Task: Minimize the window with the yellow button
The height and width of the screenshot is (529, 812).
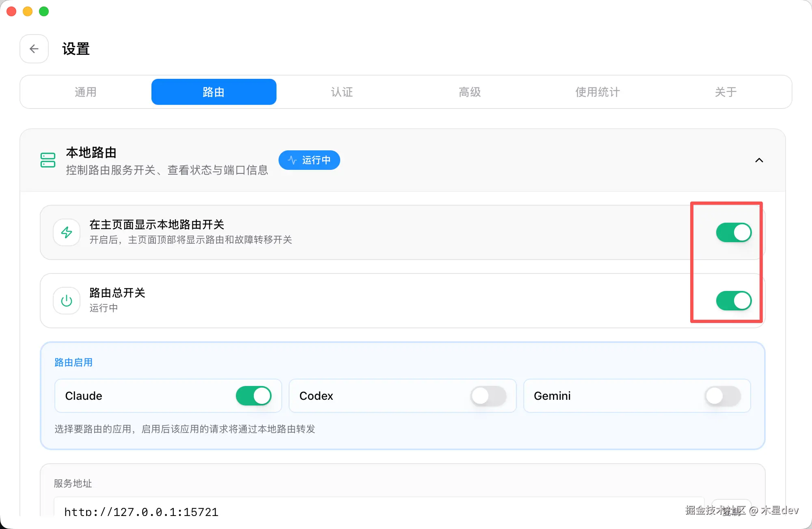Action: point(28,11)
